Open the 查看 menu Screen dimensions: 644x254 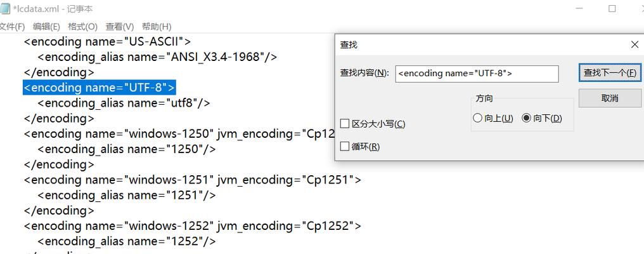pos(120,27)
